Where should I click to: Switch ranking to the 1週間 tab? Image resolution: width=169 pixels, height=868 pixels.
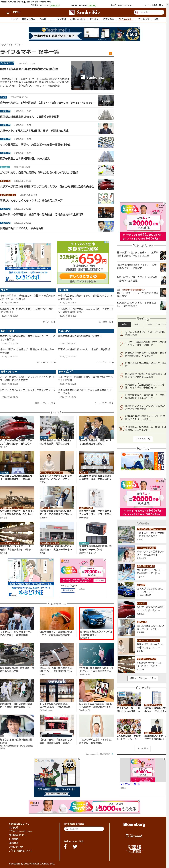tap(149, 325)
